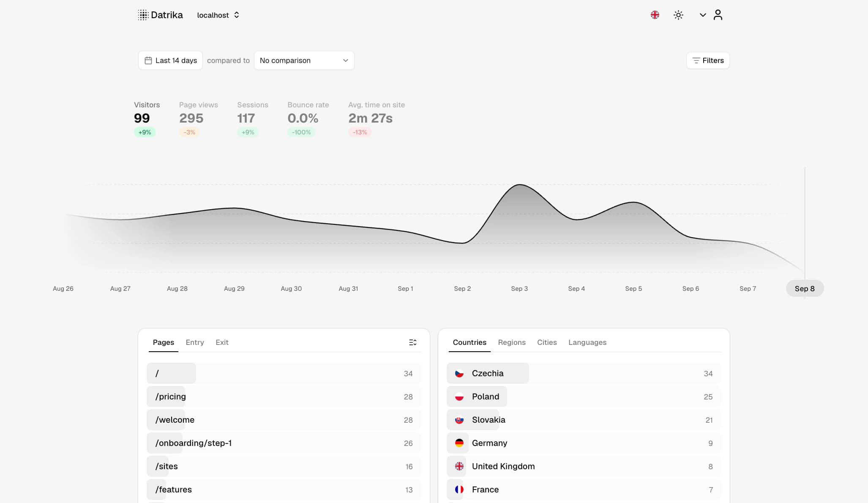Screen dimensions: 868x503
Task: Select the Avg. time on site metric
Action: 377,119
